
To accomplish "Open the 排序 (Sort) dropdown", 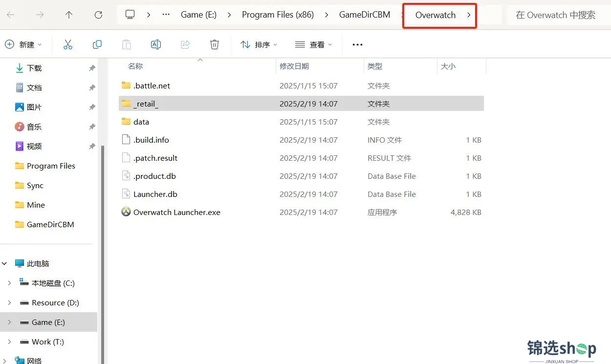I will 259,44.
